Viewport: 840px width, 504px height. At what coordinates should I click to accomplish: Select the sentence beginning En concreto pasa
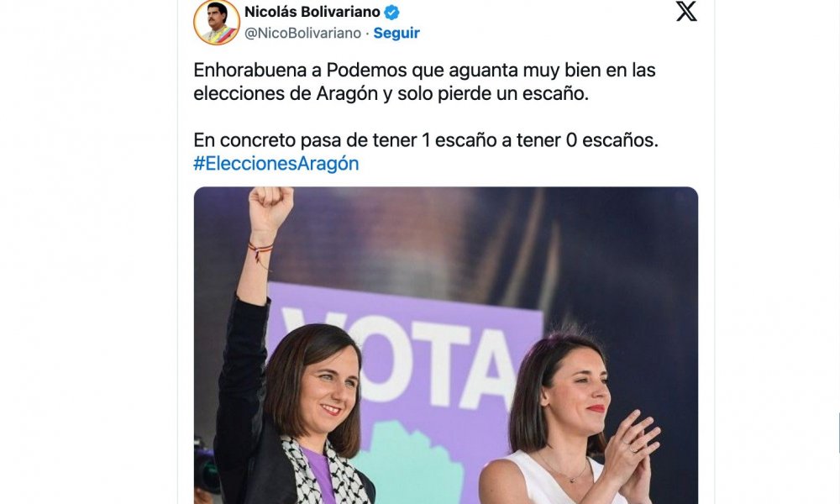[426, 140]
